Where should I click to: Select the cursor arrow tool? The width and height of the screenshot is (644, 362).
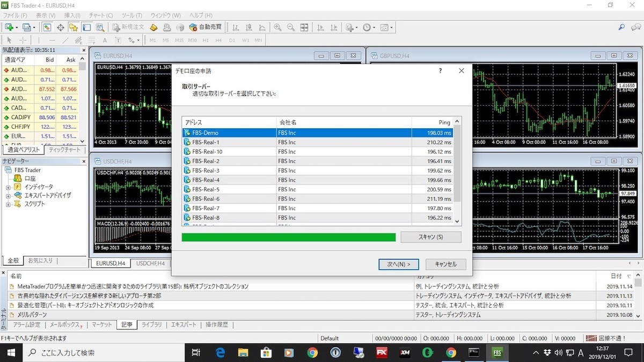[9, 40]
